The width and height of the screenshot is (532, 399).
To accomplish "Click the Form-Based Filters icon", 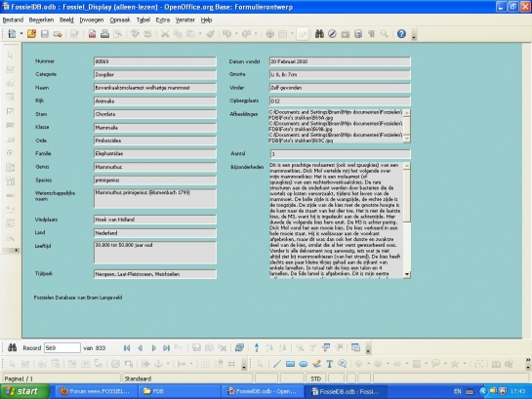I will click(326, 347).
